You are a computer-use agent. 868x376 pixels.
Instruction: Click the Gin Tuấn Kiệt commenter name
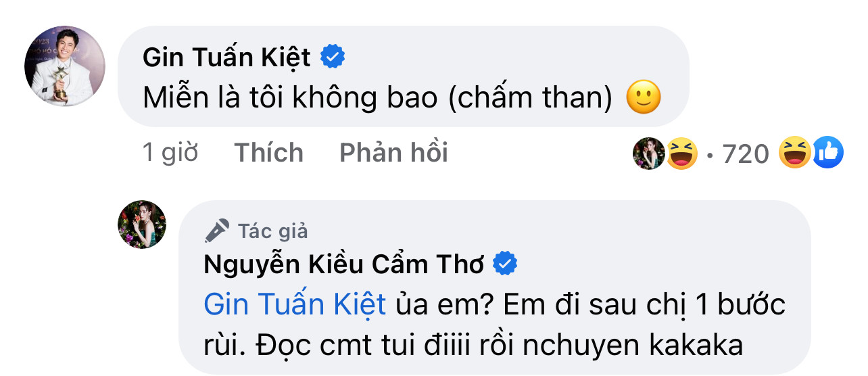point(226,58)
